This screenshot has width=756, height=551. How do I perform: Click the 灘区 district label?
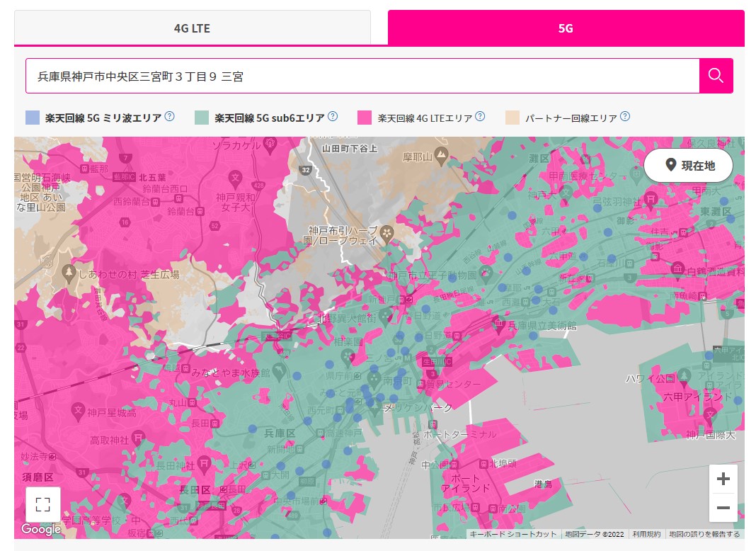coord(539,158)
